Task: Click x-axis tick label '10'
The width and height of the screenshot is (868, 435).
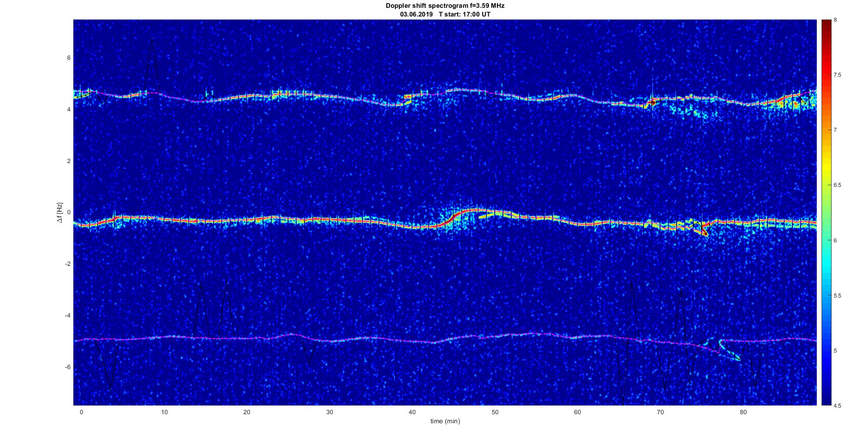Action: click(x=164, y=412)
